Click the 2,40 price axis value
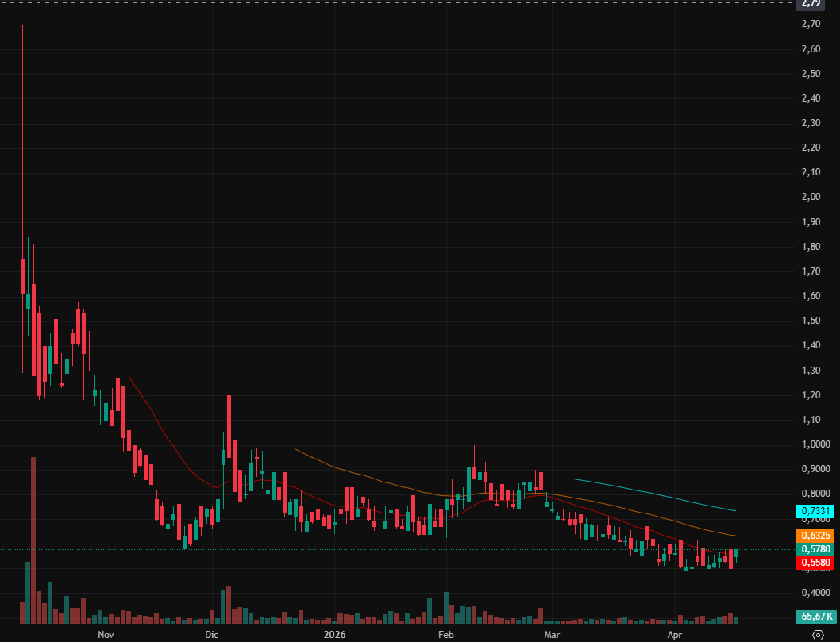Image resolution: width=840 pixels, height=642 pixels. click(x=811, y=98)
